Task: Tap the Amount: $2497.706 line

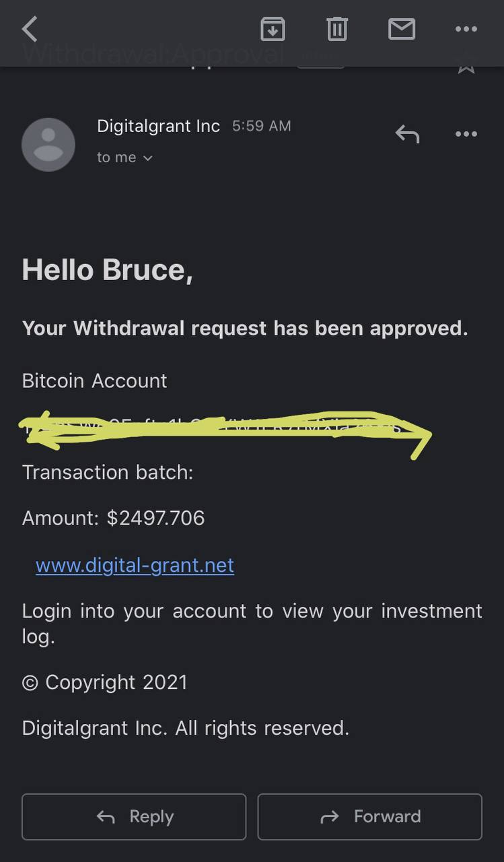Action: click(x=113, y=518)
